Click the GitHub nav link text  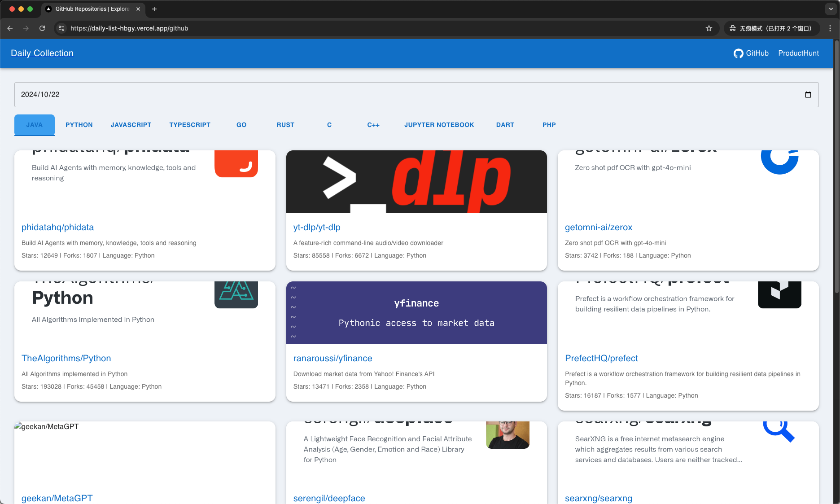pyautogui.click(x=757, y=53)
